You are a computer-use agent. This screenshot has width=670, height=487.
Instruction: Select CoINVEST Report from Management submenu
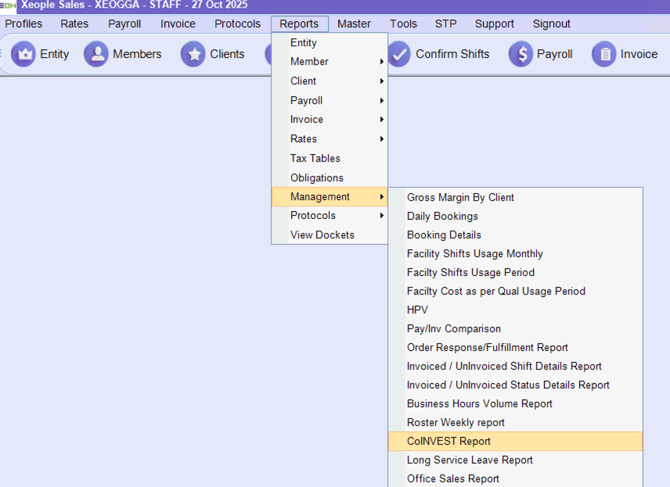point(449,441)
